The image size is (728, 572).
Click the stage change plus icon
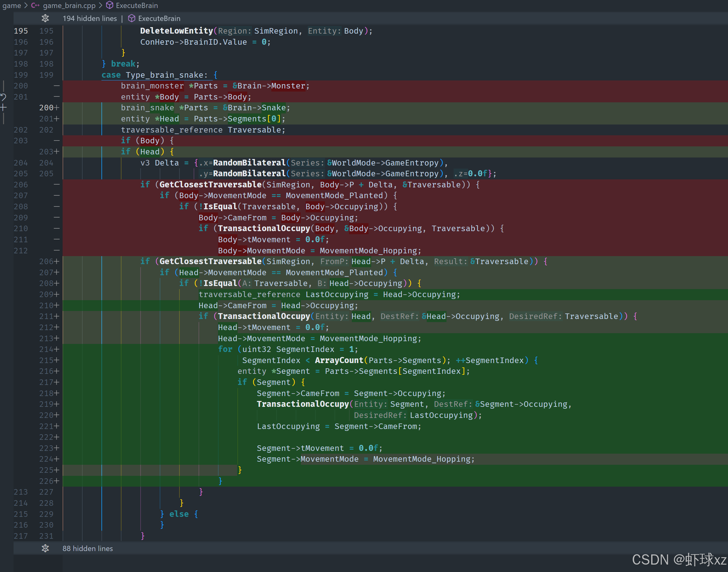tap(3, 108)
